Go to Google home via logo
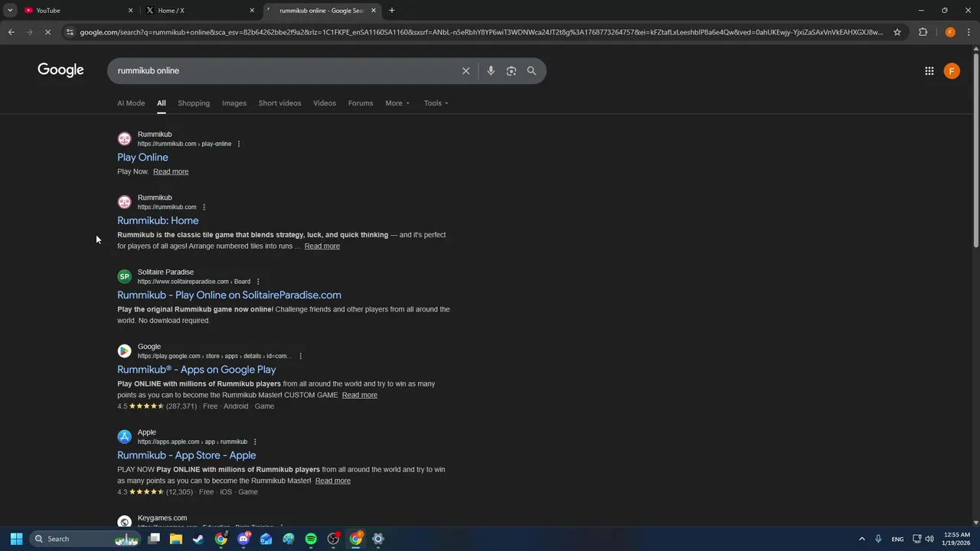The height and width of the screenshot is (551, 980). click(x=60, y=70)
